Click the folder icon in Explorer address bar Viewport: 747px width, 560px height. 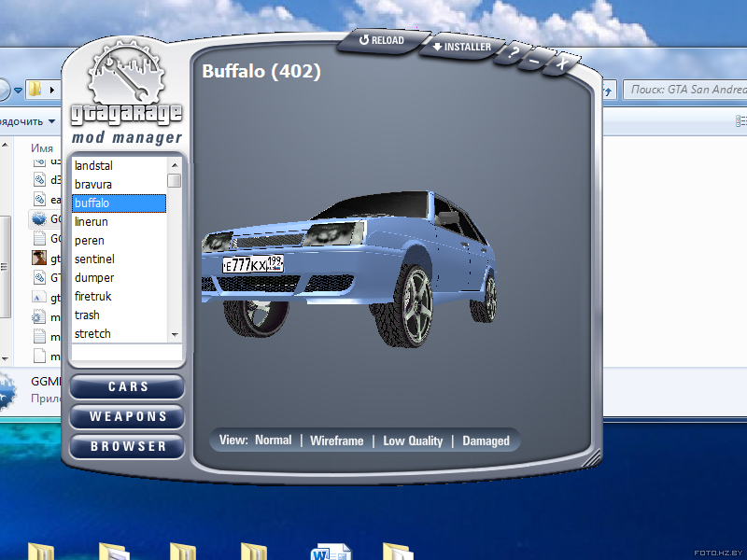coord(35,89)
